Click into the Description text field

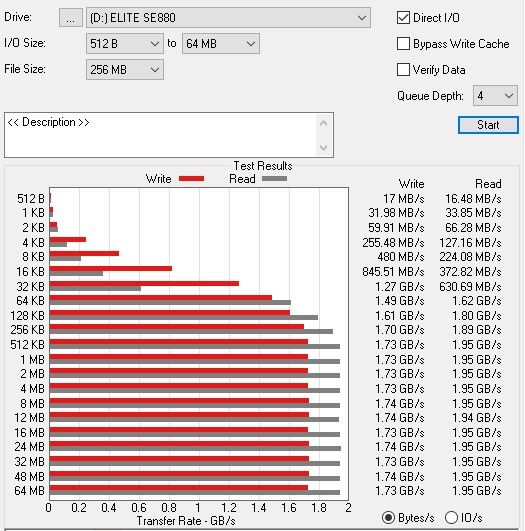pyautogui.click(x=161, y=135)
